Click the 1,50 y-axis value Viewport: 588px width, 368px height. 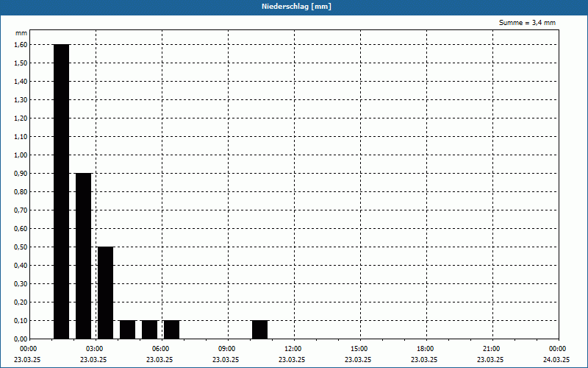click(x=21, y=63)
